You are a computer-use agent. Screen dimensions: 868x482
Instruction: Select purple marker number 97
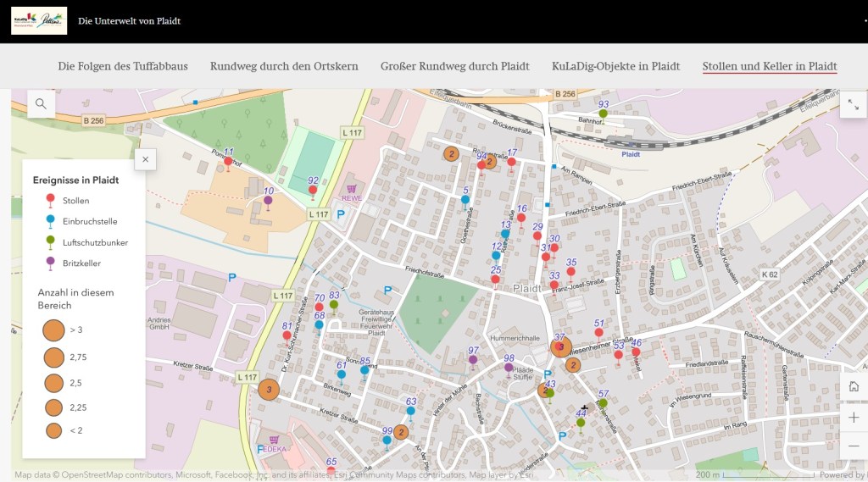473,360
